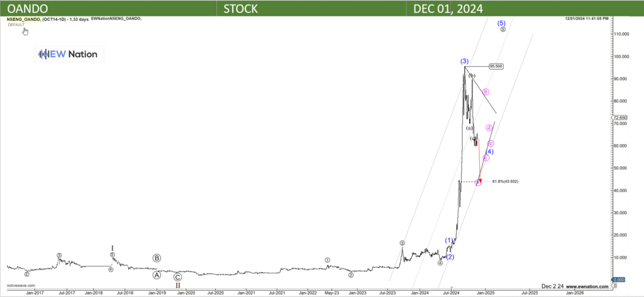
Task: Click the 60.000 price axis label
Action: click(x=621, y=146)
